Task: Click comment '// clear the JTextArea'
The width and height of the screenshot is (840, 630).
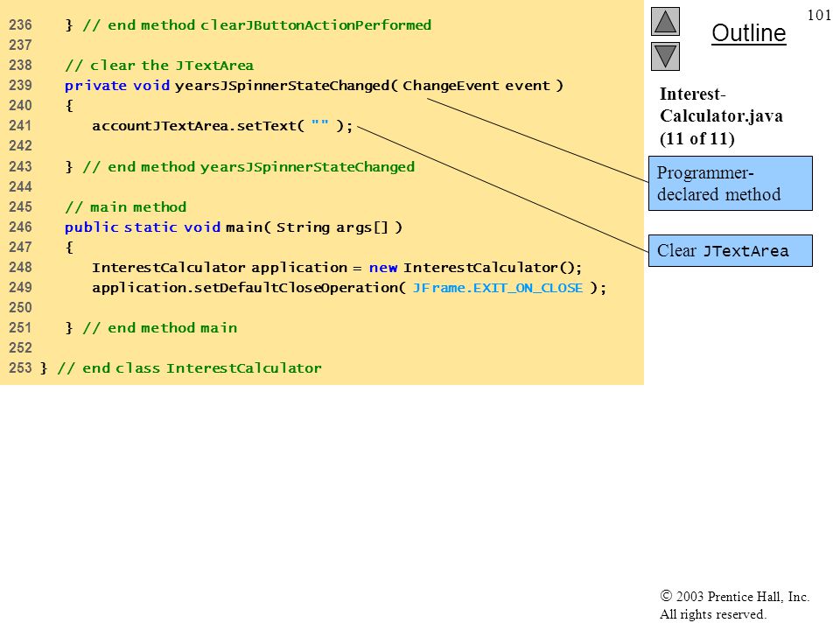Action: (x=159, y=66)
